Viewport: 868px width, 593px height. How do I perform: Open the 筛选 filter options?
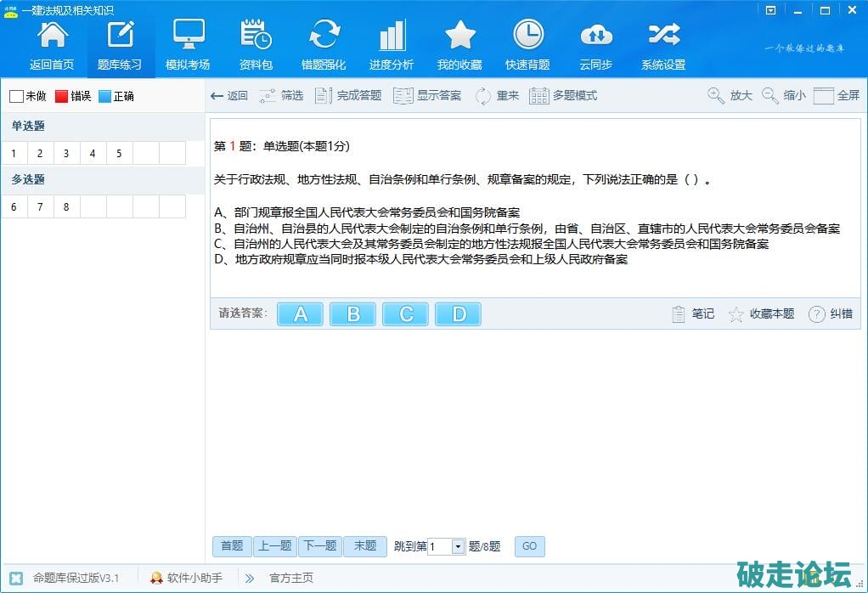pyautogui.click(x=281, y=96)
